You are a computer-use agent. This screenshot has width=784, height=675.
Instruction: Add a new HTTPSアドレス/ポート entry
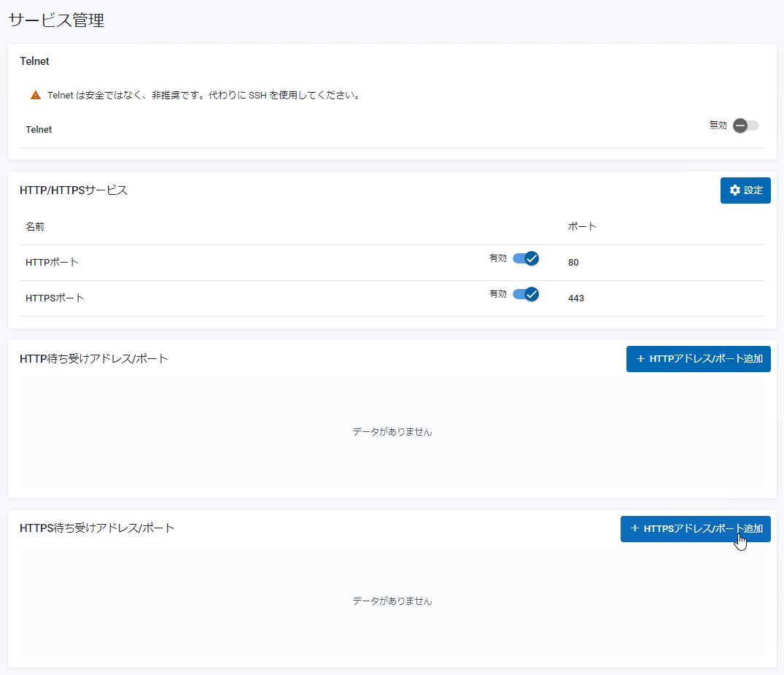pyautogui.click(x=695, y=529)
